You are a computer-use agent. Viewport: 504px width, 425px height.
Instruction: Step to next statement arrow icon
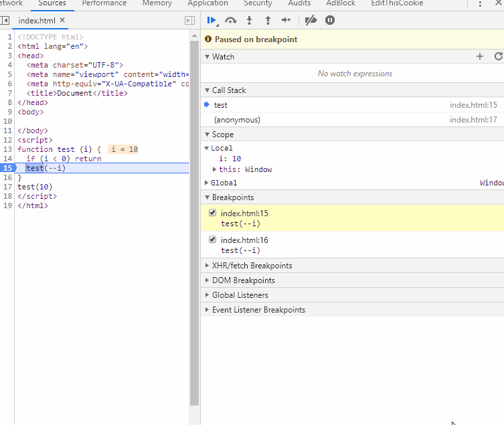click(286, 21)
